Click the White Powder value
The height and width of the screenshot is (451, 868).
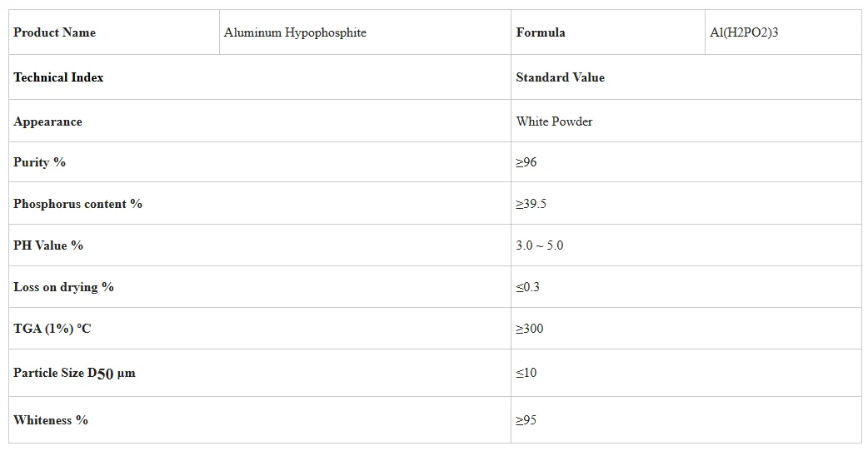pyautogui.click(x=555, y=121)
